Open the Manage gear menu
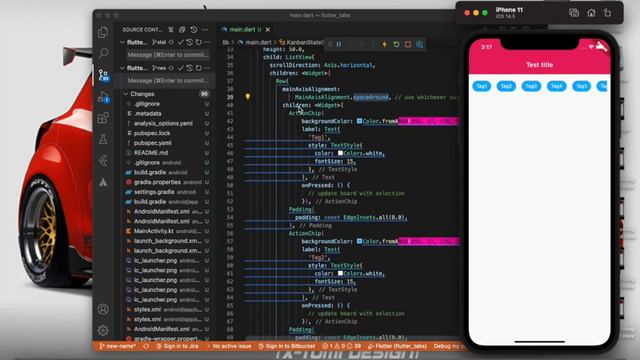The image size is (640, 360). pos(103,330)
